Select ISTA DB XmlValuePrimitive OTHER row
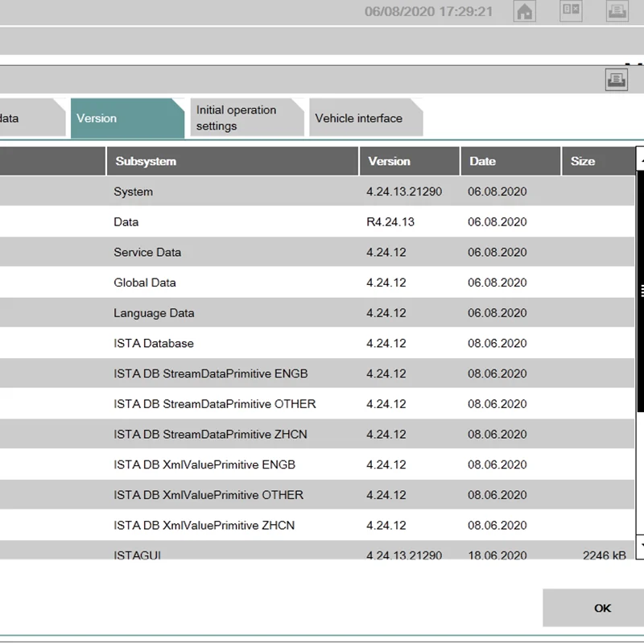Image resolution: width=644 pixels, height=644 pixels. (x=317, y=495)
